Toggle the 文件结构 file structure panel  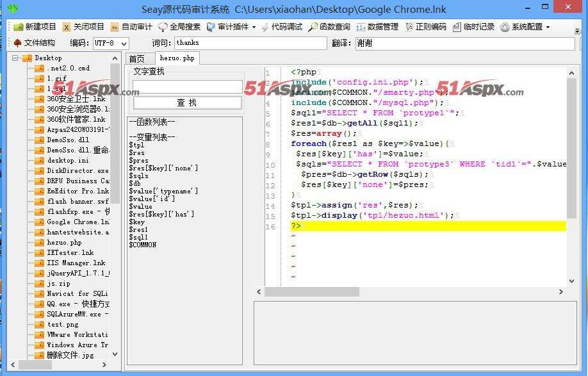coord(34,43)
